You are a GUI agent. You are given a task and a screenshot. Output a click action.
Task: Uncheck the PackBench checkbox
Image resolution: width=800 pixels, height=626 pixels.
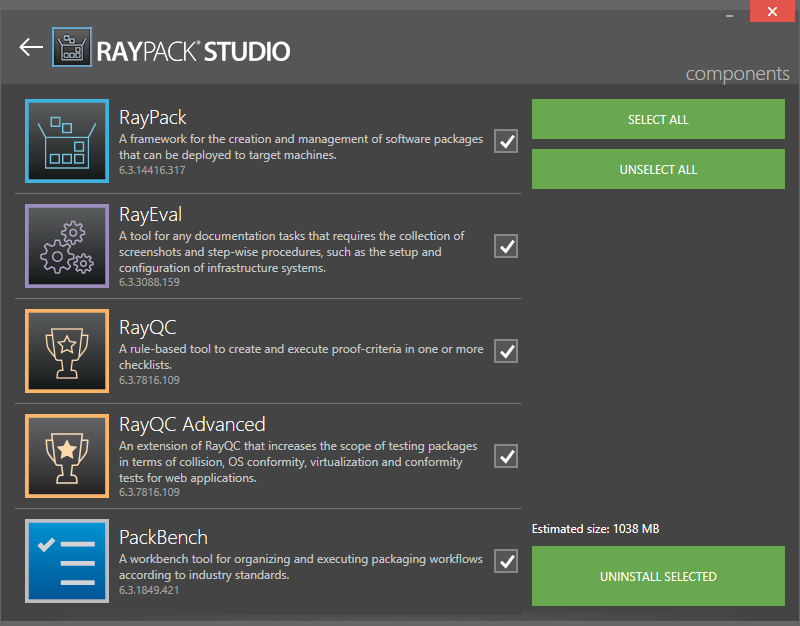507,561
